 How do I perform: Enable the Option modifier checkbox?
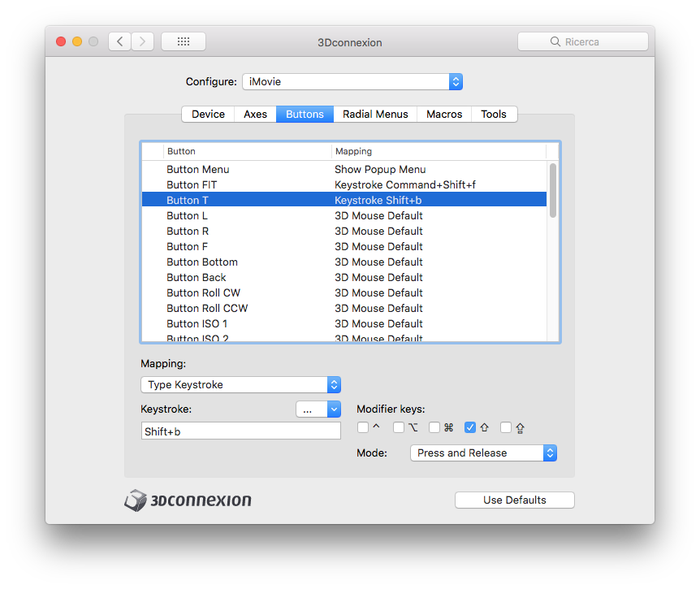(399, 428)
